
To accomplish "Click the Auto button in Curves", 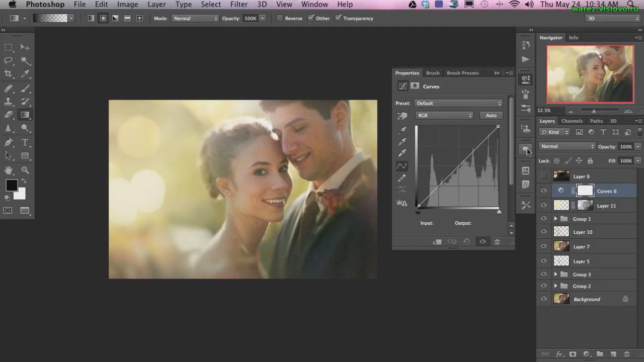I will 491,116.
